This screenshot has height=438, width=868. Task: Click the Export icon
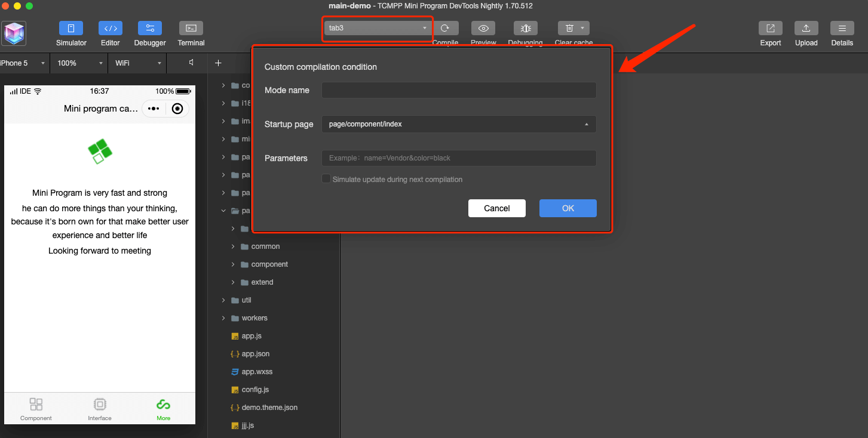click(771, 28)
